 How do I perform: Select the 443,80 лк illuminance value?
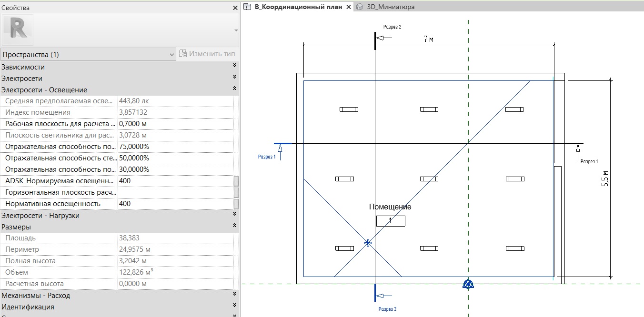[175, 101]
